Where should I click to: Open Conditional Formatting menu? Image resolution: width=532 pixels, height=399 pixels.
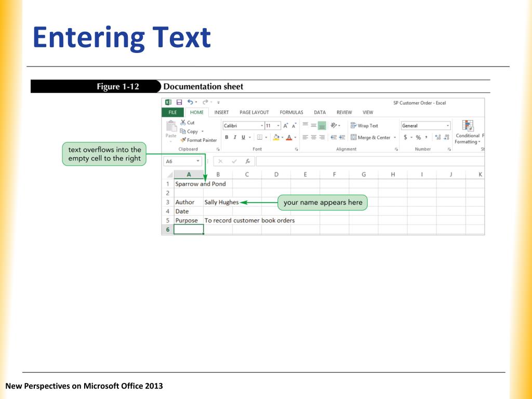click(468, 132)
